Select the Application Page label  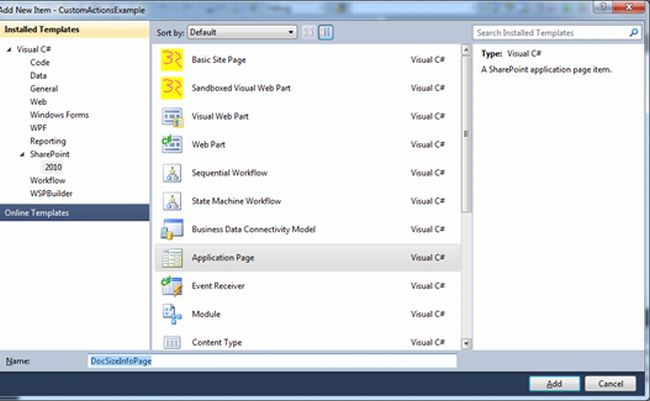[x=223, y=258]
